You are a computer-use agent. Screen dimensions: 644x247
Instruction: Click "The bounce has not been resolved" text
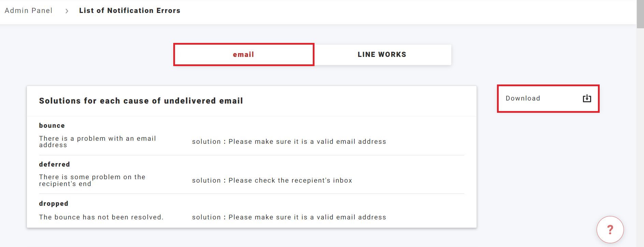(101, 217)
